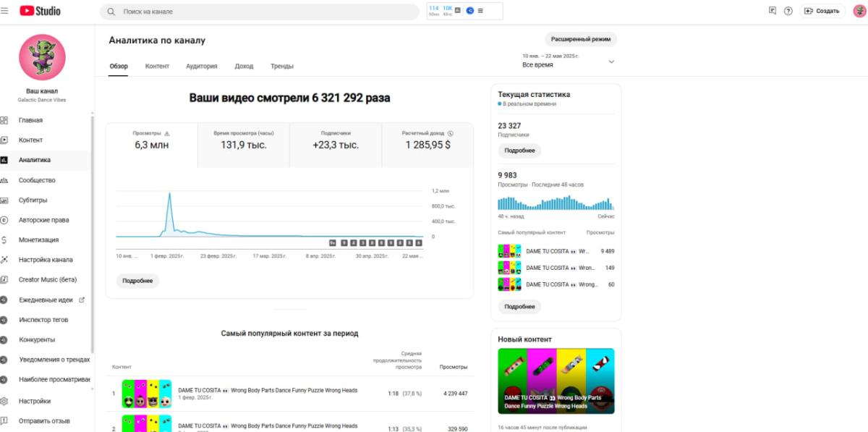Click the Средняя продолжительность просмотра column header
Viewport: 868px width, 432px height.
pyautogui.click(x=398, y=360)
